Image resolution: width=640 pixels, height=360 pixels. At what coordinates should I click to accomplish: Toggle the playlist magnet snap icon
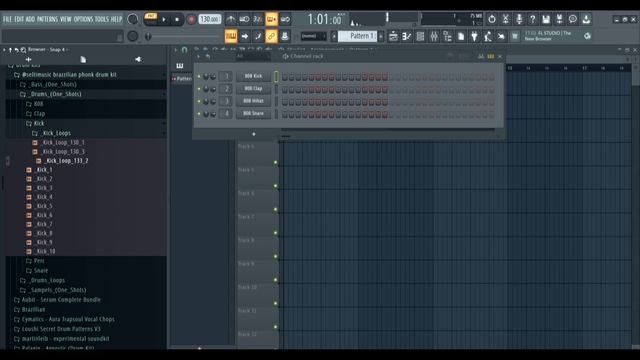pos(184,50)
